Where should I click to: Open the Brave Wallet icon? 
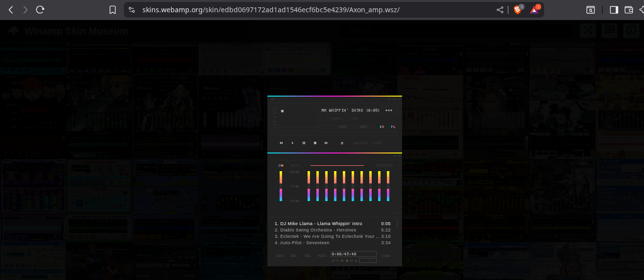click(x=629, y=10)
